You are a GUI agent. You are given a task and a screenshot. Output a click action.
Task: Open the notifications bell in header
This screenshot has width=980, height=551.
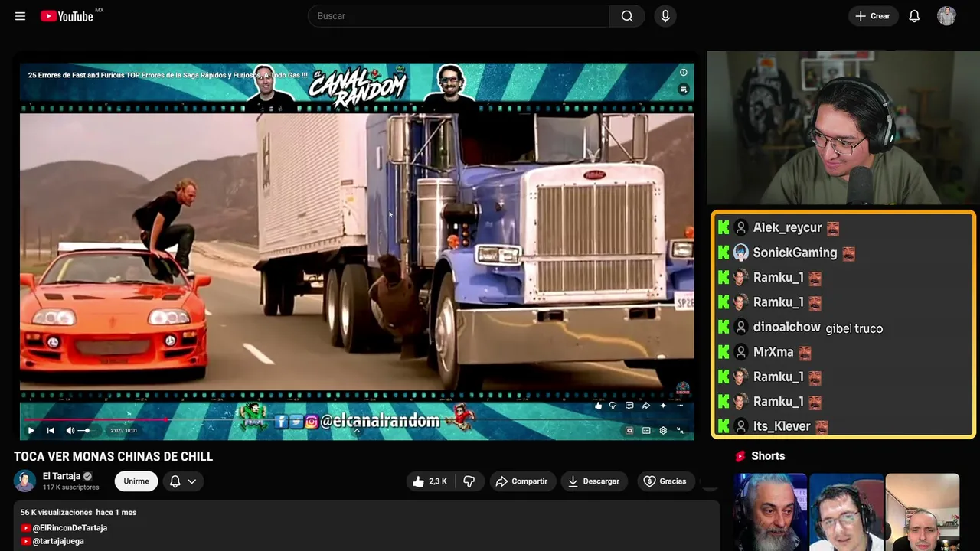(914, 16)
